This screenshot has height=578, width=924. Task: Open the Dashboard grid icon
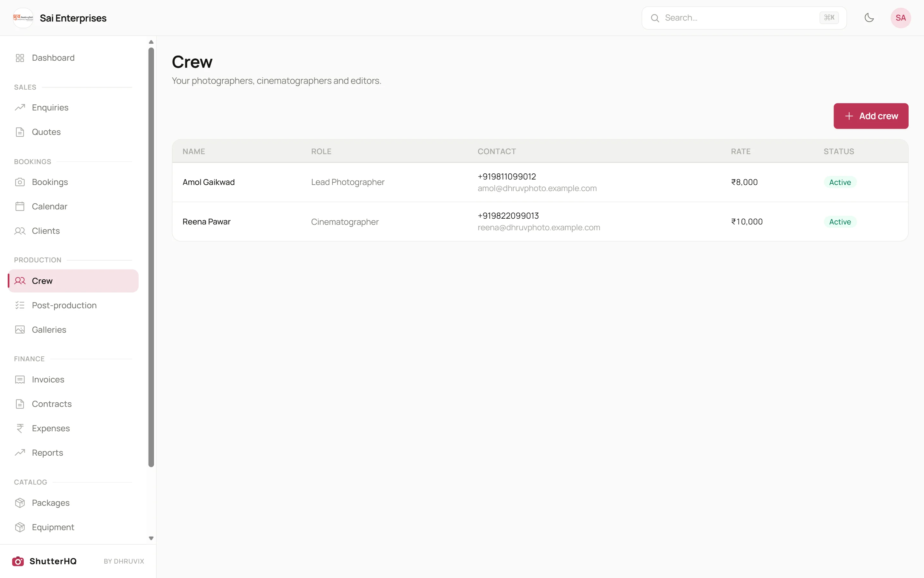click(20, 58)
